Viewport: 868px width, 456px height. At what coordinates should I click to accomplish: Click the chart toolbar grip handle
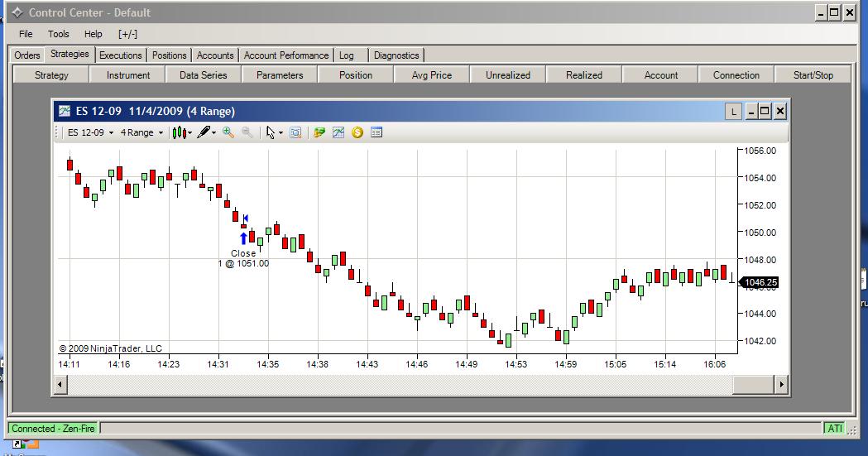[57, 132]
